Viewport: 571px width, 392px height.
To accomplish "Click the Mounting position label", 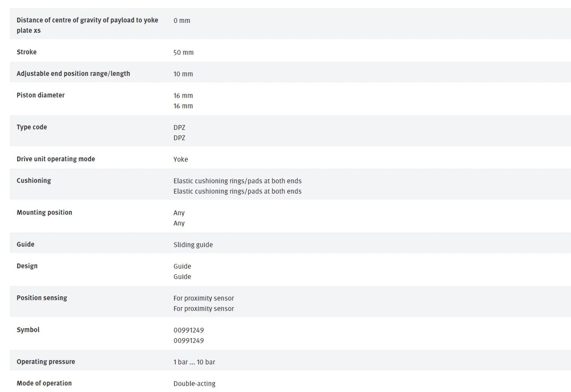I will 45,213.
